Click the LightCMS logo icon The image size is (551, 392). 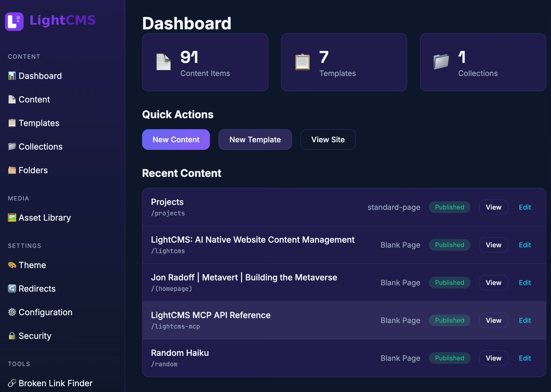14,21
